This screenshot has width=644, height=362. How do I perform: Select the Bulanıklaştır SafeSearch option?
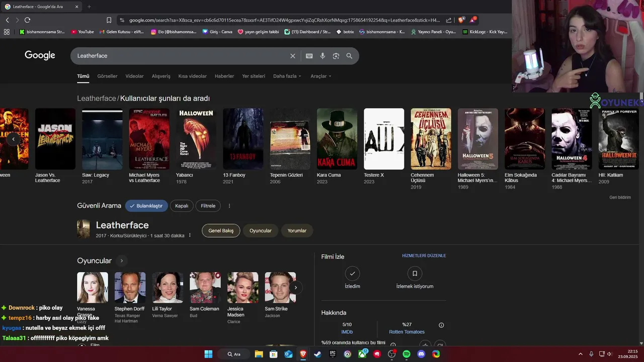(146, 206)
